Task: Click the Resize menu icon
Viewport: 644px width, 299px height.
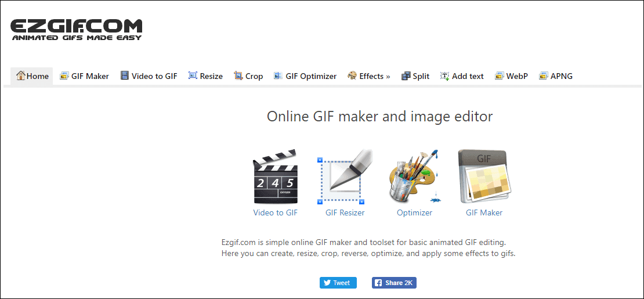Action: (x=193, y=75)
